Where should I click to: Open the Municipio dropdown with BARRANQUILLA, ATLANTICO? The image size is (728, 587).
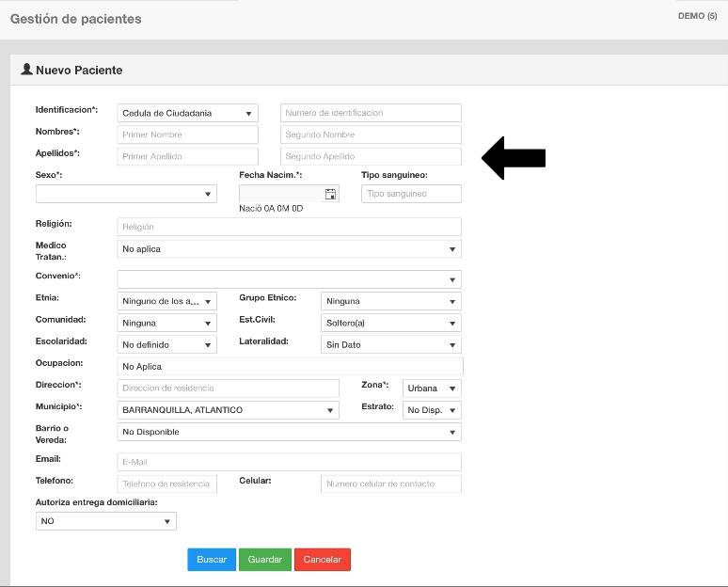click(x=228, y=410)
